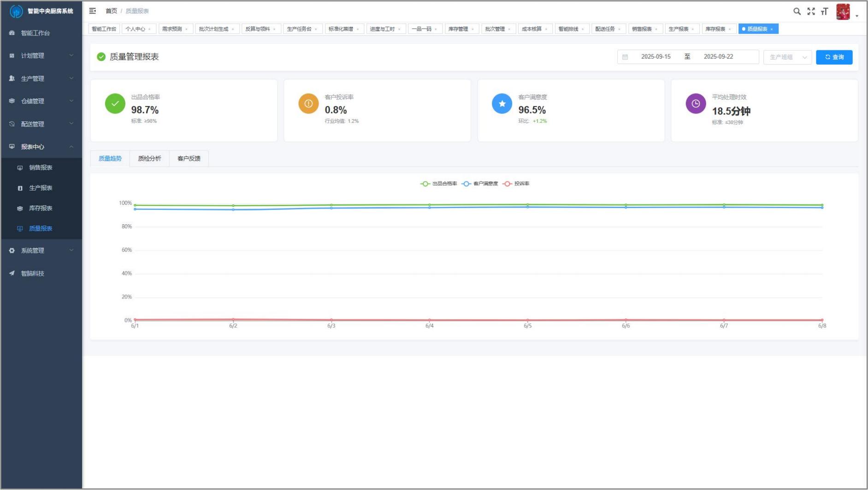
Task: Toggle 客户满意度 series in chart legend
Action: [x=480, y=184]
